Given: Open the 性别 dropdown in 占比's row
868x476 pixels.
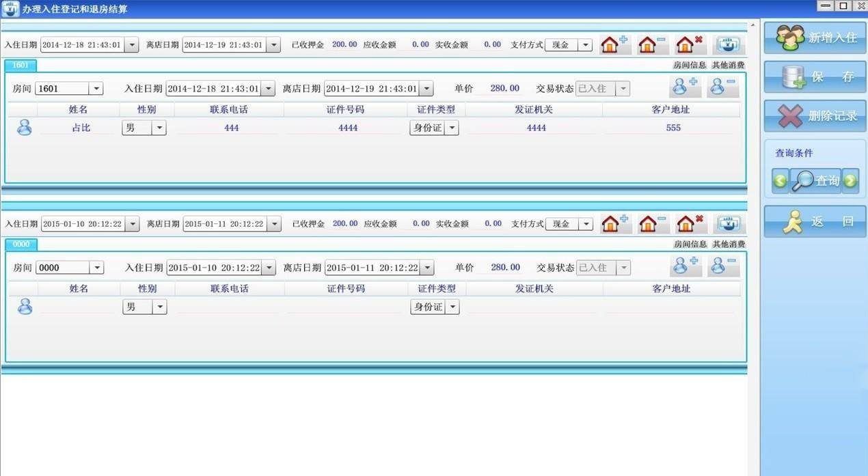Looking at the screenshot, I should coord(159,128).
